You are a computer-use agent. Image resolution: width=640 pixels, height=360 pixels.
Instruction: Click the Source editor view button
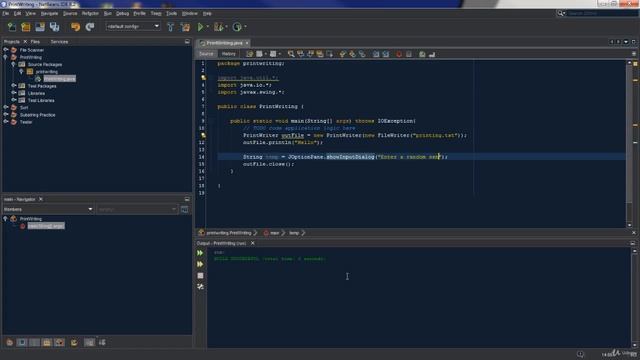[207, 54]
